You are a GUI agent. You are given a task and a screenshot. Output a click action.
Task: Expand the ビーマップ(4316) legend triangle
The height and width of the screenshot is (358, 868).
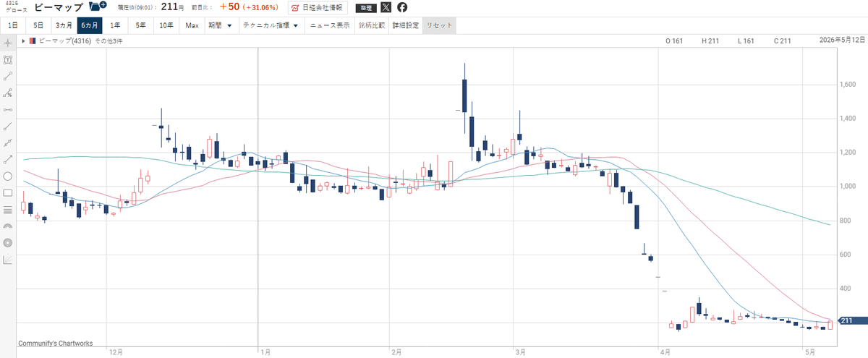tap(24, 41)
